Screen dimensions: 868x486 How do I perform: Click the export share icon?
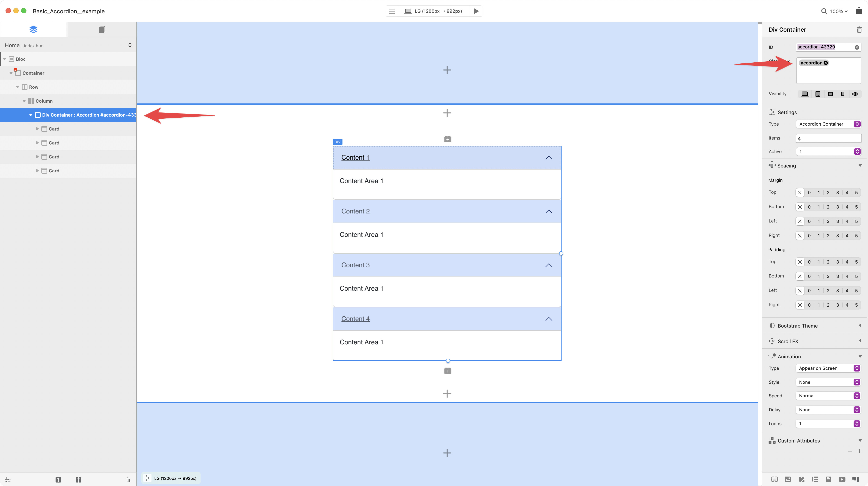point(859,11)
